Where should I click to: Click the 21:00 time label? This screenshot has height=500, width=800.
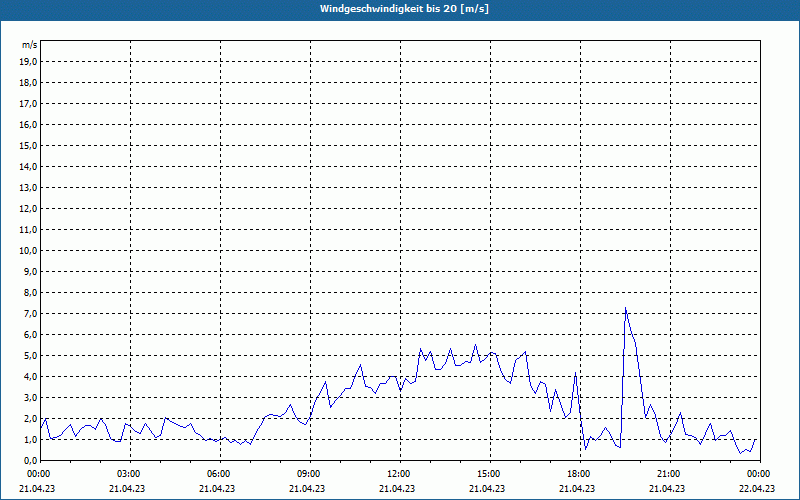[x=670, y=474]
